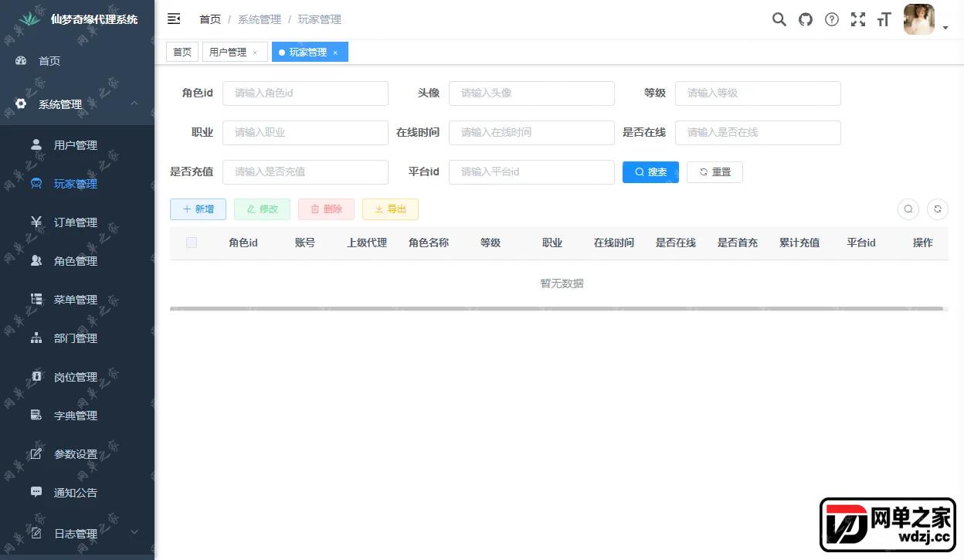Open 字典管理 in the sidebar
The image size is (964, 560).
click(77, 416)
